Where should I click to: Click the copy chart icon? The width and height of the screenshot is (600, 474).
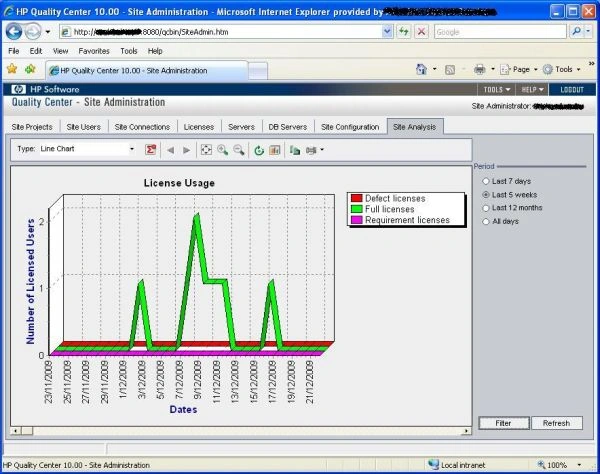(295, 150)
